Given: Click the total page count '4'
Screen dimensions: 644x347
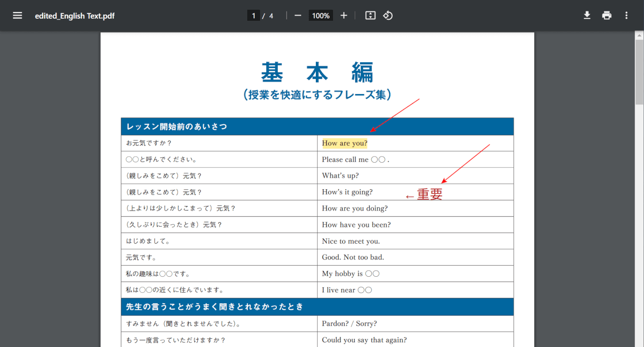Looking at the screenshot, I should point(271,16).
